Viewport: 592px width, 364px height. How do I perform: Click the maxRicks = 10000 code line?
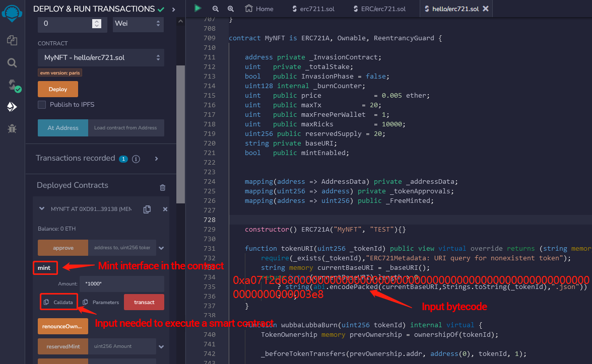click(x=325, y=124)
